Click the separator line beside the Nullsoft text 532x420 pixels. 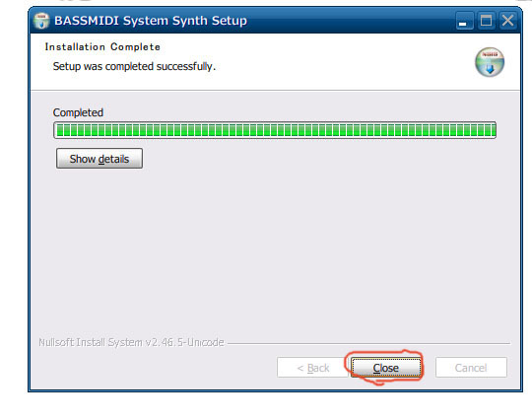tap(368, 343)
